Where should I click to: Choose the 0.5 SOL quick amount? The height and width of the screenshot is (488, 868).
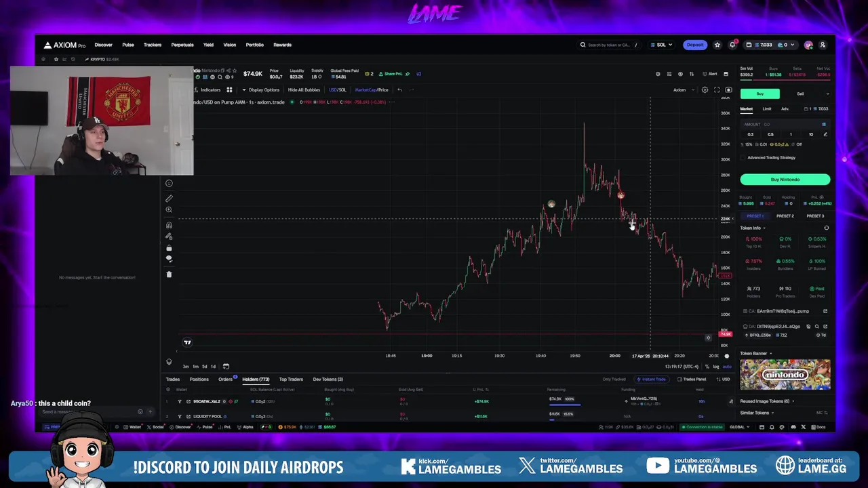(770, 134)
